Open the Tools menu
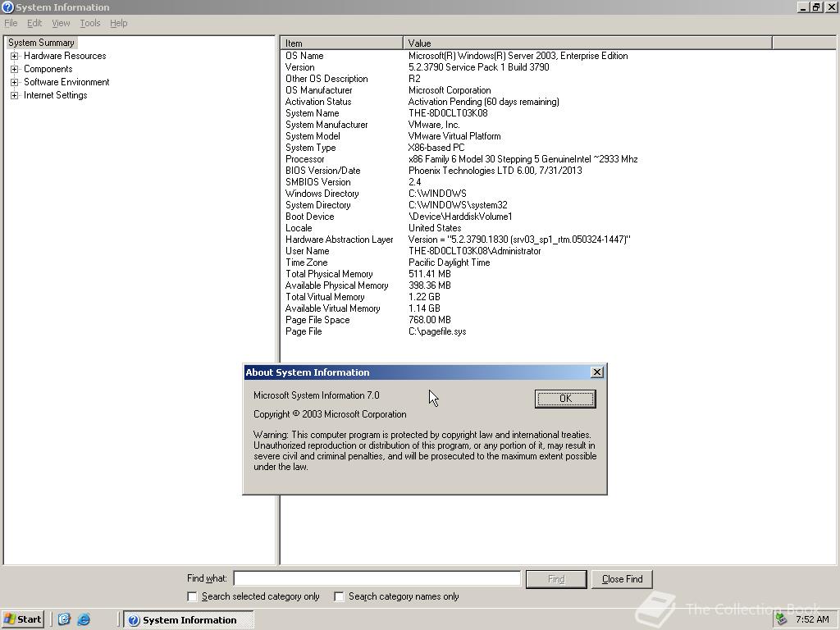The width and height of the screenshot is (840, 630). (x=90, y=23)
